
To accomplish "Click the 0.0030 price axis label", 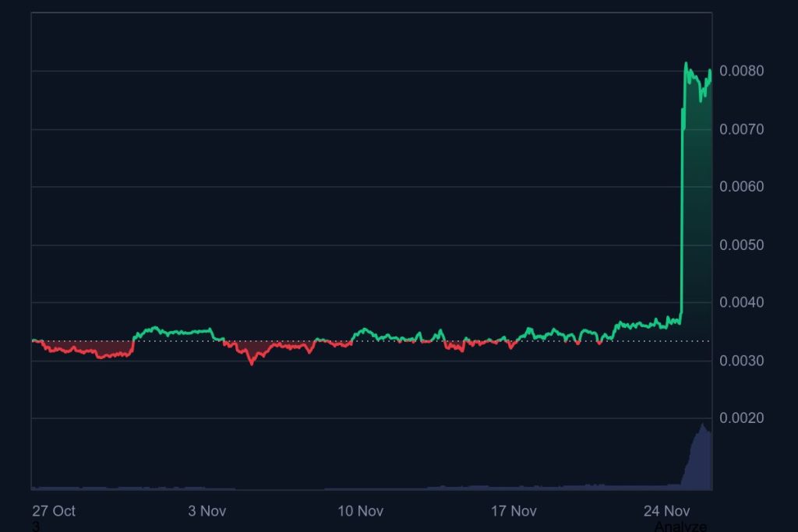I will click(x=742, y=360).
